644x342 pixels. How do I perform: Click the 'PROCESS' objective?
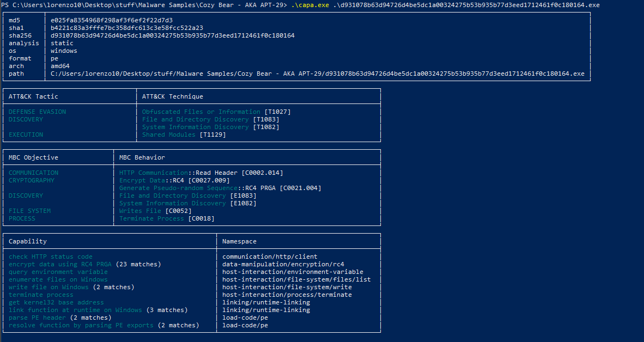point(22,218)
